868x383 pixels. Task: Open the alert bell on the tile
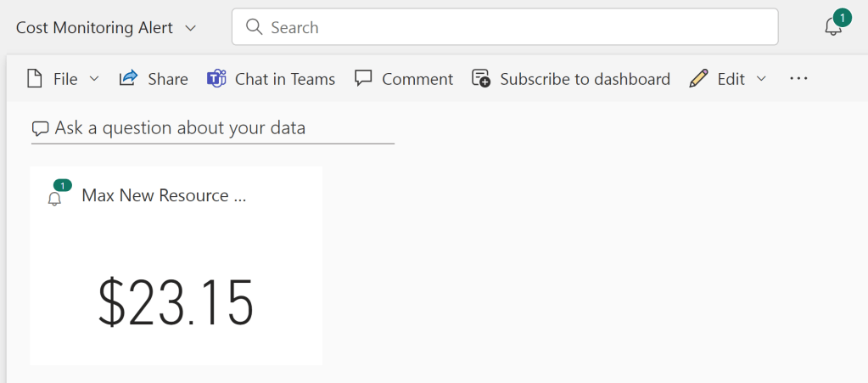pyautogui.click(x=55, y=199)
